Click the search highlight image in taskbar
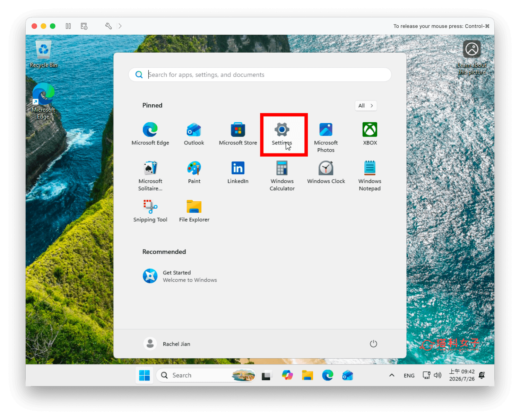Image resolution: width=520 pixels, height=420 pixels. pyautogui.click(x=243, y=375)
